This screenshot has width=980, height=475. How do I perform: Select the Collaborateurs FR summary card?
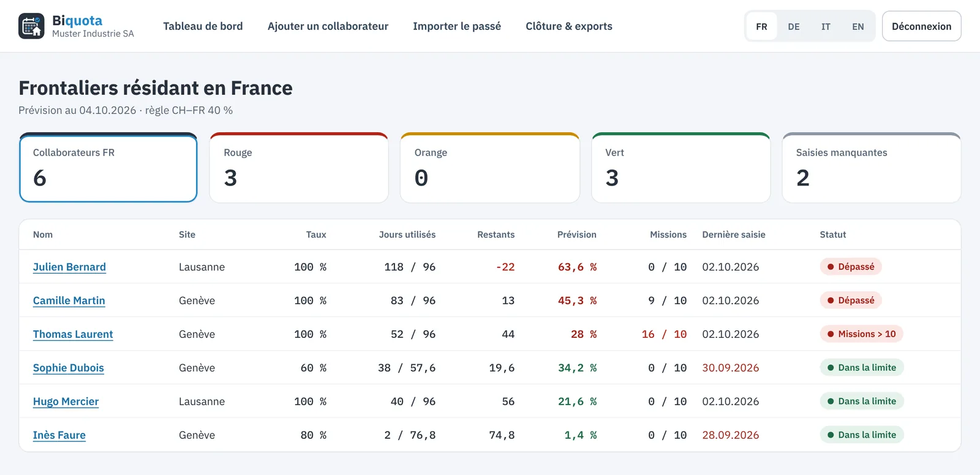[x=108, y=168]
